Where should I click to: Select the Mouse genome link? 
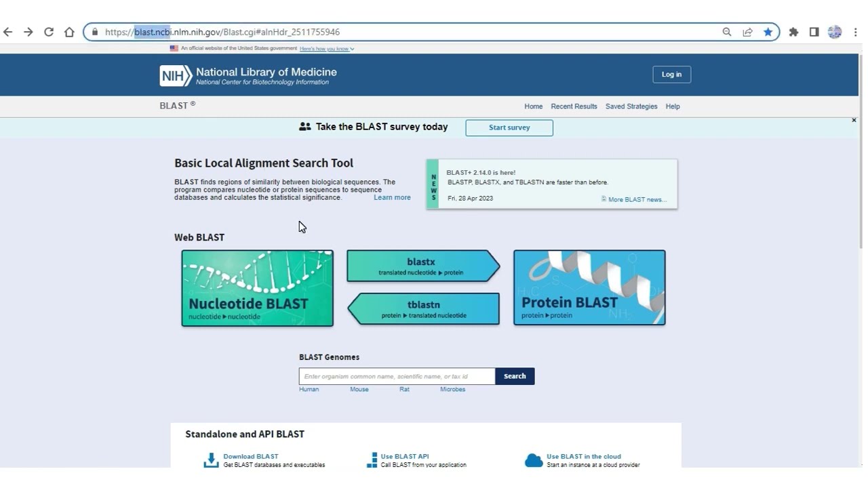pyautogui.click(x=359, y=389)
